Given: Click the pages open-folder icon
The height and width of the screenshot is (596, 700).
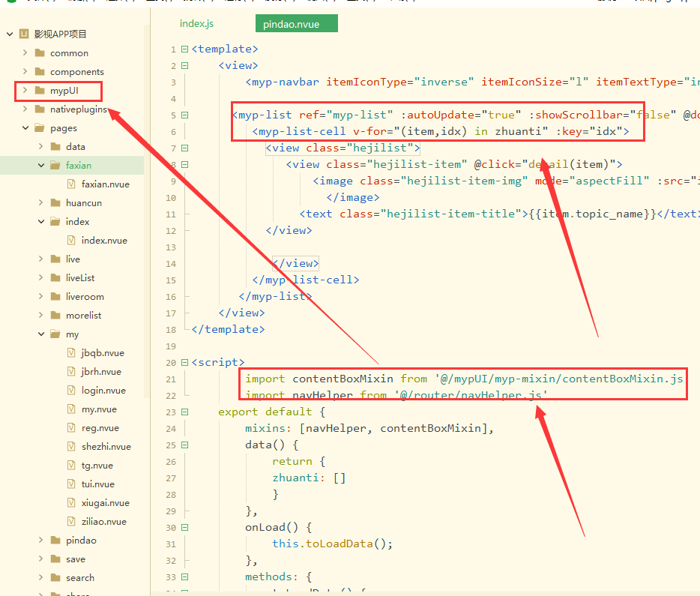Looking at the screenshot, I should click(40, 128).
